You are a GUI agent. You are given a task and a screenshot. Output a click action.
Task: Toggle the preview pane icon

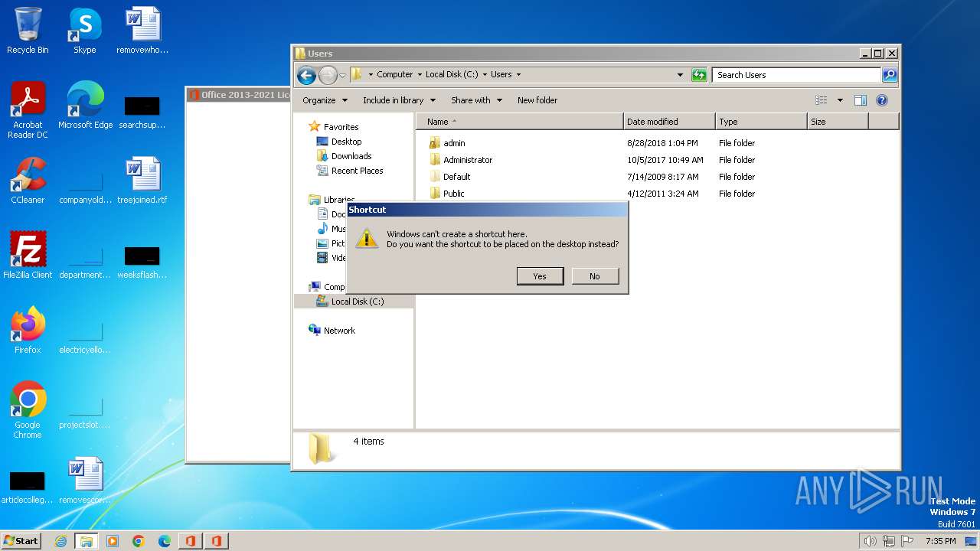coord(861,100)
